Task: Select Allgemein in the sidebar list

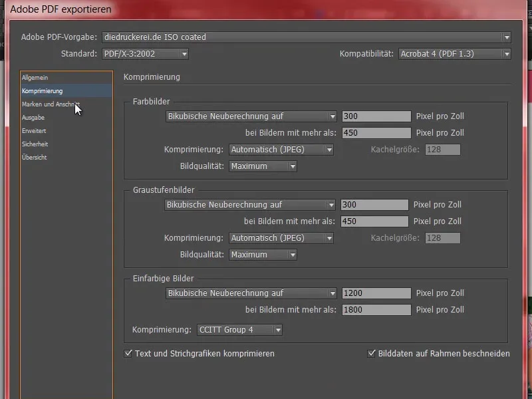Action: 66,78
